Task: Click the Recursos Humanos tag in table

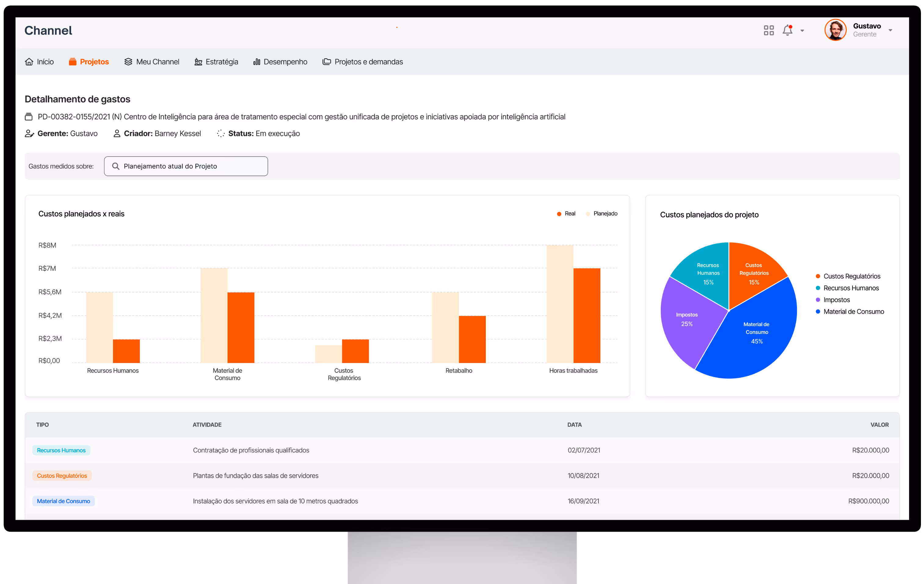Action: [61, 450]
